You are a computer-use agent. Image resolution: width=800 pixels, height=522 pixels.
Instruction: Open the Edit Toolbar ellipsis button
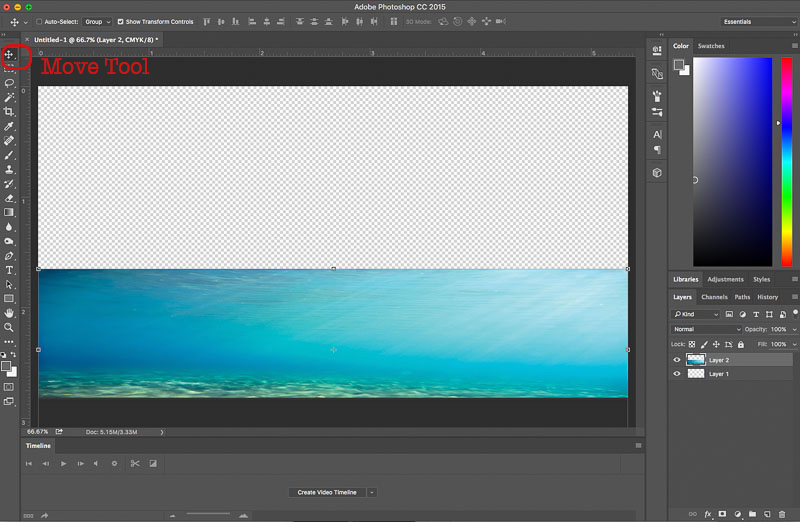pos(9,342)
